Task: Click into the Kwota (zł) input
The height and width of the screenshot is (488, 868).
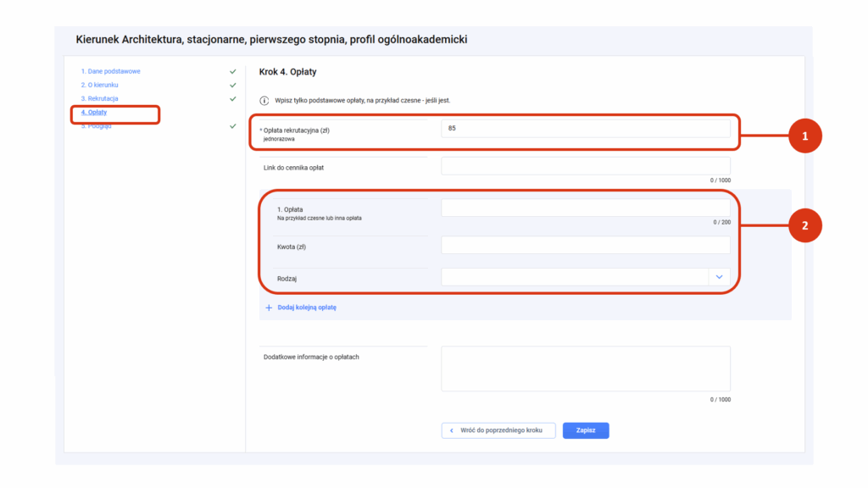Action: (x=585, y=245)
